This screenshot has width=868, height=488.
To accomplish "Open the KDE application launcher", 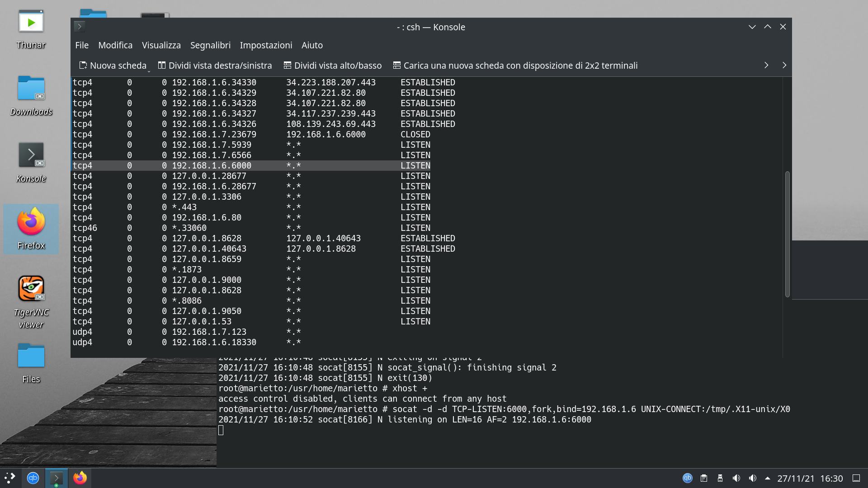I will pyautogui.click(x=10, y=478).
